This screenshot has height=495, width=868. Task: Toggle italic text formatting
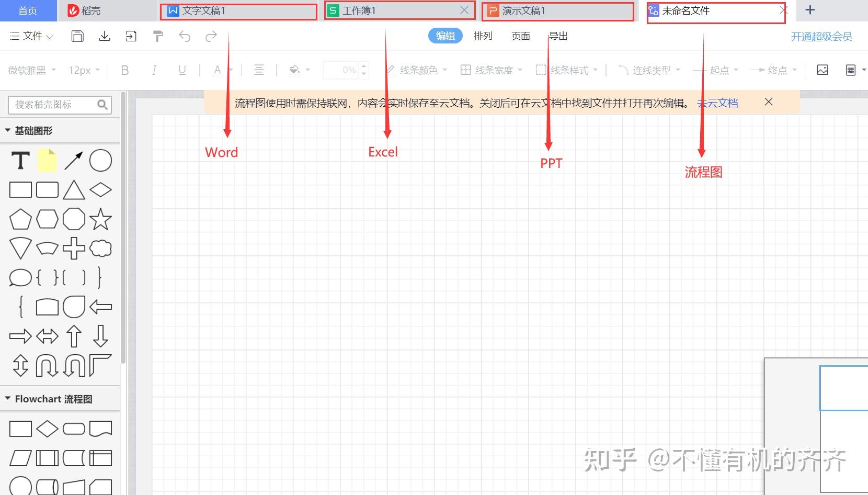[x=154, y=70]
